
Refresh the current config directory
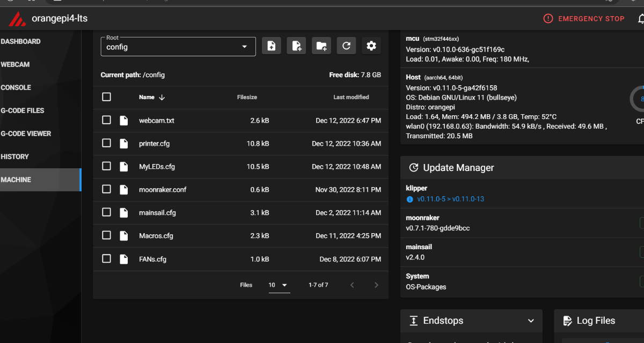[x=346, y=46]
